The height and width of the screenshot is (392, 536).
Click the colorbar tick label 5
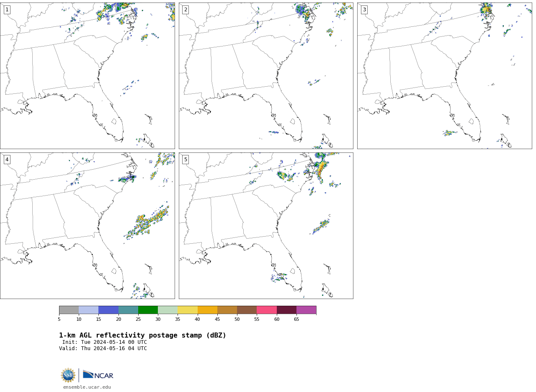point(59,320)
